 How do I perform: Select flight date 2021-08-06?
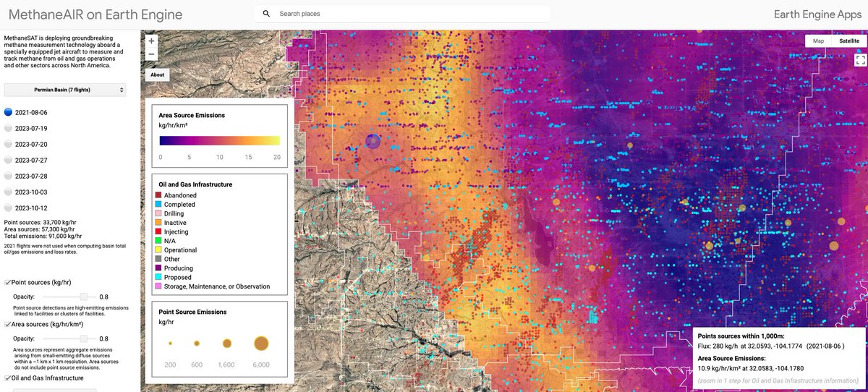click(9, 113)
